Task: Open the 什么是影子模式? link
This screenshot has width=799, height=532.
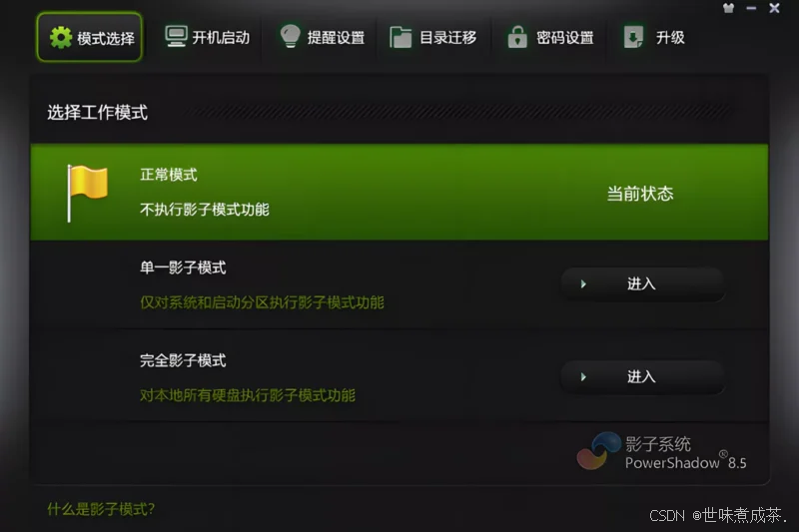Action: 101,509
